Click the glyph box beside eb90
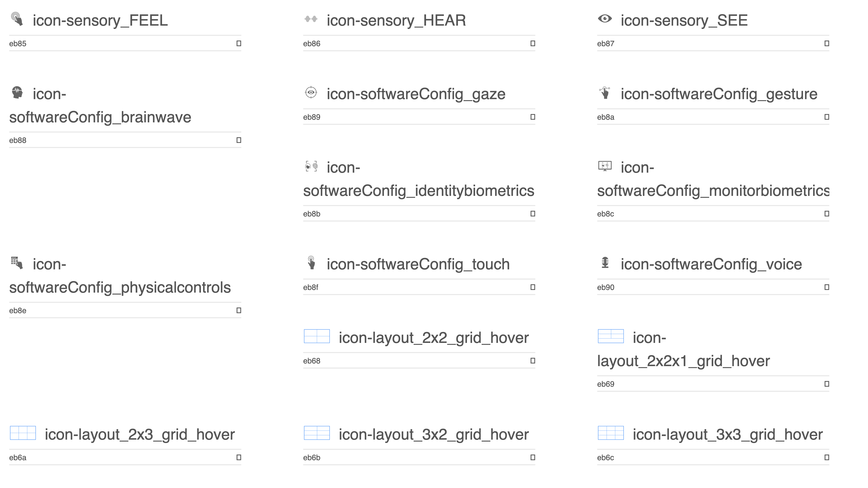The width and height of the screenshot is (868, 488). click(827, 287)
